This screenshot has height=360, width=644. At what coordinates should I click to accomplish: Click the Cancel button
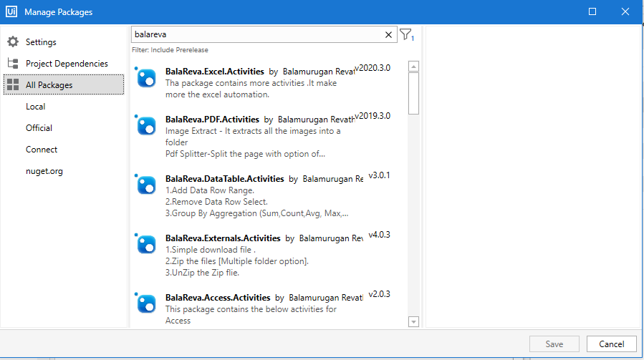pyautogui.click(x=612, y=344)
